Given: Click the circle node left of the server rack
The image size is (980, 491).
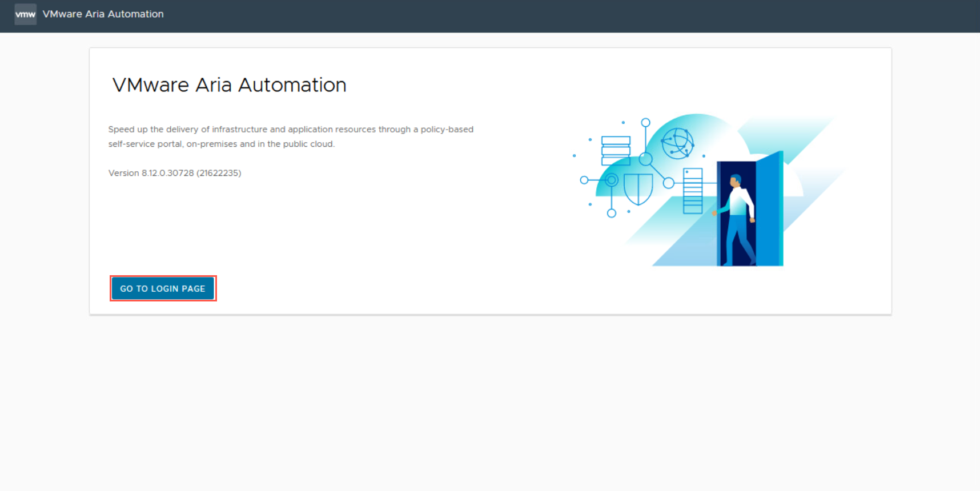Looking at the screenshot, I should point(668,183).
